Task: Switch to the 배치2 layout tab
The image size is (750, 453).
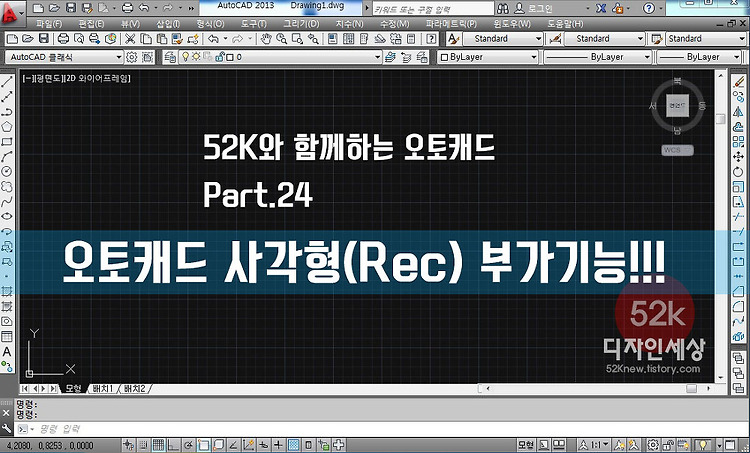Action: (135, 388)
